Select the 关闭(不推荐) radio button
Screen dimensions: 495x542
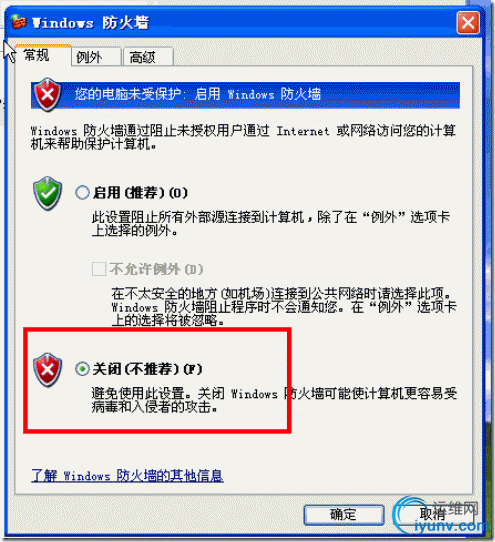[x=82, y=369]
